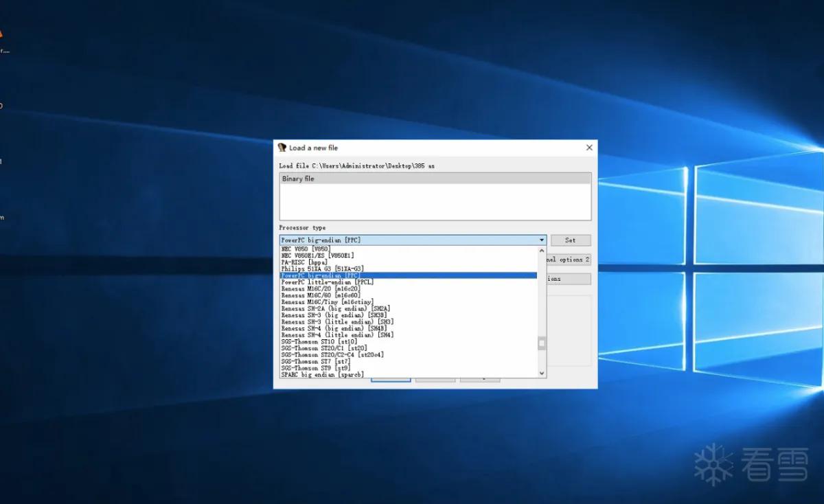824x504 pixels.
Task: Choose SPARC big endian [sparcb] option
Action: [x=409, y=375]
